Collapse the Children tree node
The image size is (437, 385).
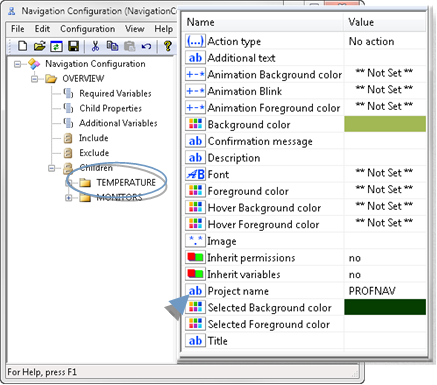(x=52, y=168)
